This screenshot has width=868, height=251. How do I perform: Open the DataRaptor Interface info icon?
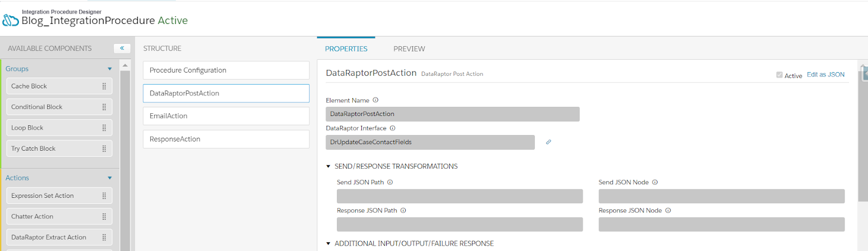(x=393, y=128)
